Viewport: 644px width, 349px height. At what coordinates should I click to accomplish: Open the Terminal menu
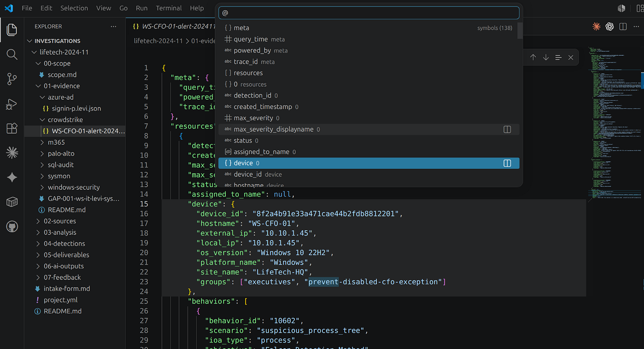pos(169,8)
